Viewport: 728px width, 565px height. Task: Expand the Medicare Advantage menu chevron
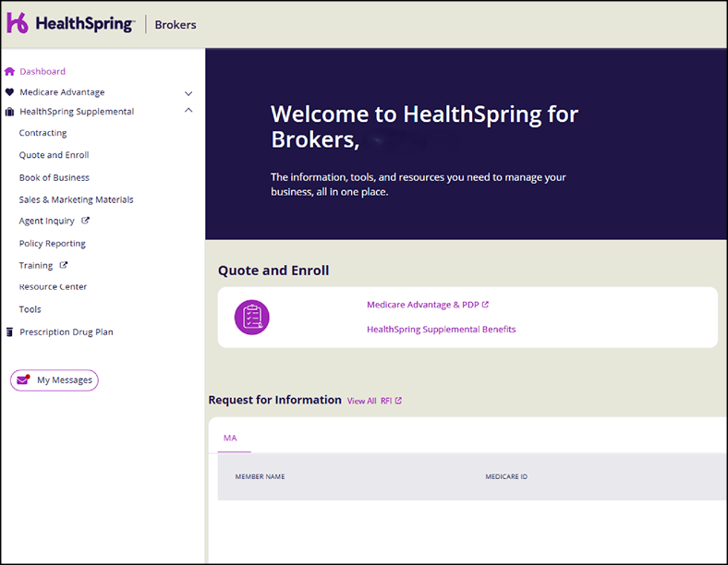tap(188, 93)
